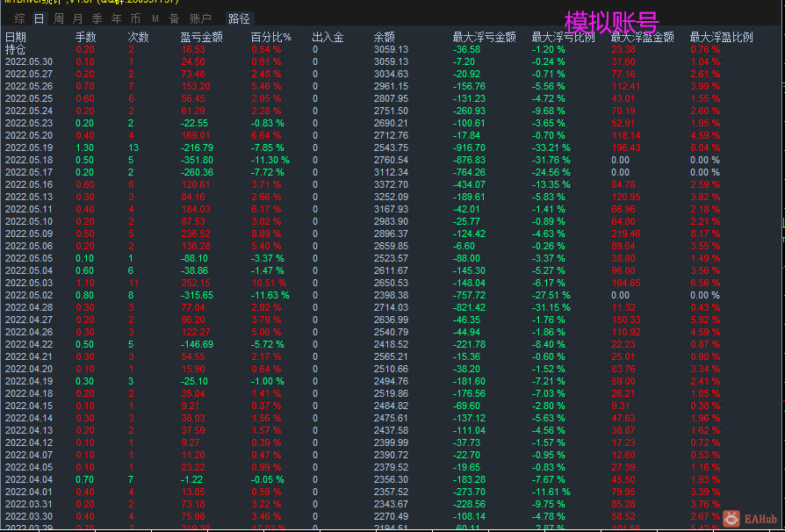The height and width of the screenshot is (532, 785).
Task: Select the 2022.04.28 date row
Action: 28,307
